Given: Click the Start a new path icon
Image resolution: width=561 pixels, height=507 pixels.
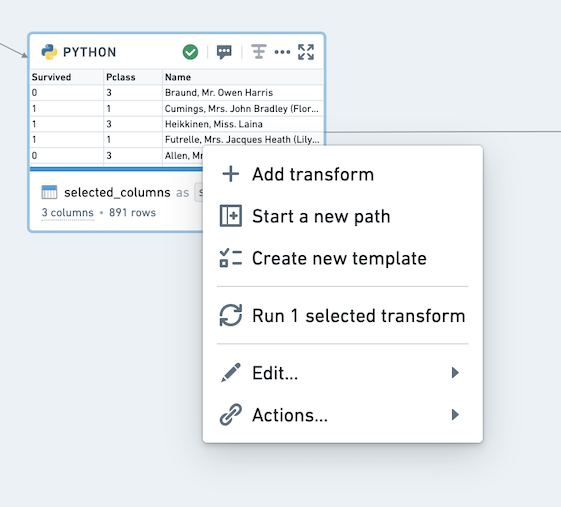Looking at the screenshot, I should [x=231, y=216].
